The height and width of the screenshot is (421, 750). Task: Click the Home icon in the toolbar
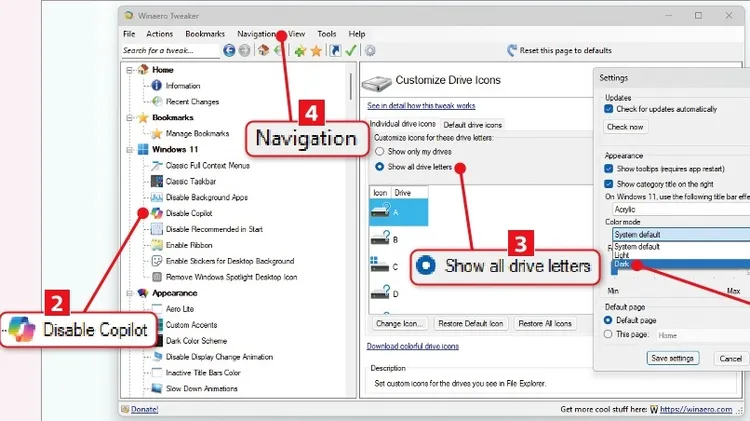point(263,50)
